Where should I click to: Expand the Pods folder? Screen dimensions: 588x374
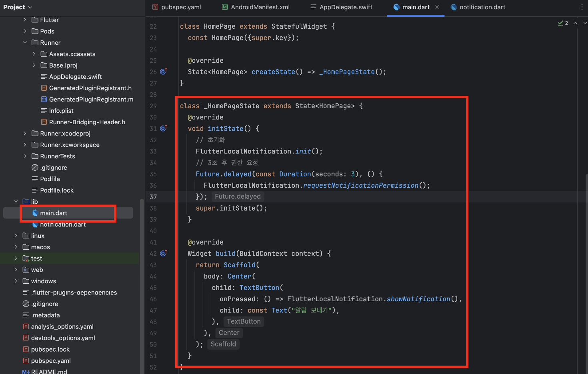point(25,31)
